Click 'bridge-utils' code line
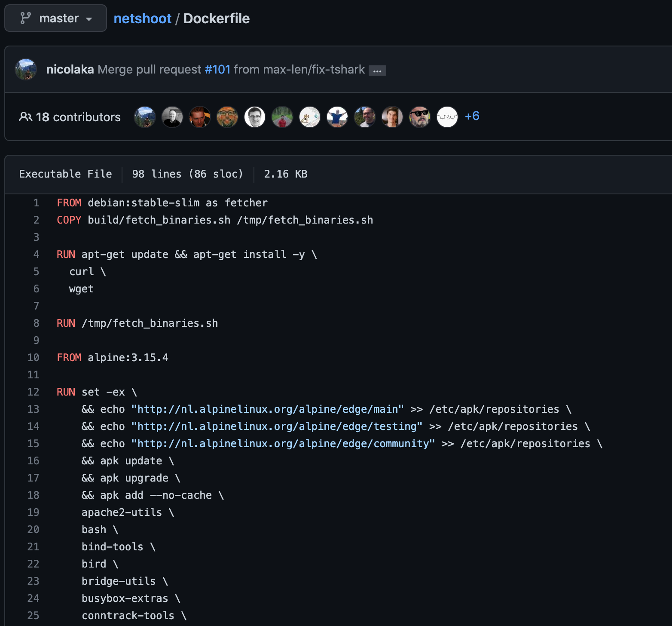672x626 pixels. [x=125, y=581]
